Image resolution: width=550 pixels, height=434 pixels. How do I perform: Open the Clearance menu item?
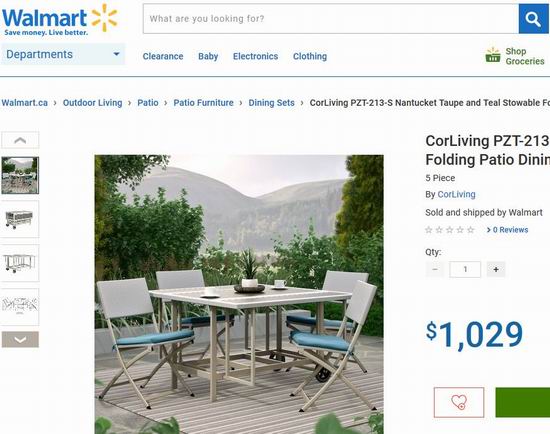(x=163, y=56)
